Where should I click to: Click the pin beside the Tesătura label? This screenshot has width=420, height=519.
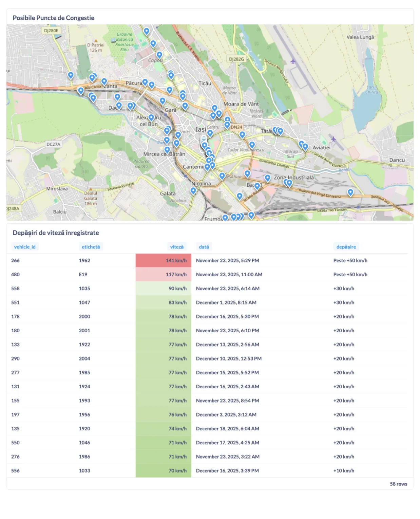(x=222, y=176)
